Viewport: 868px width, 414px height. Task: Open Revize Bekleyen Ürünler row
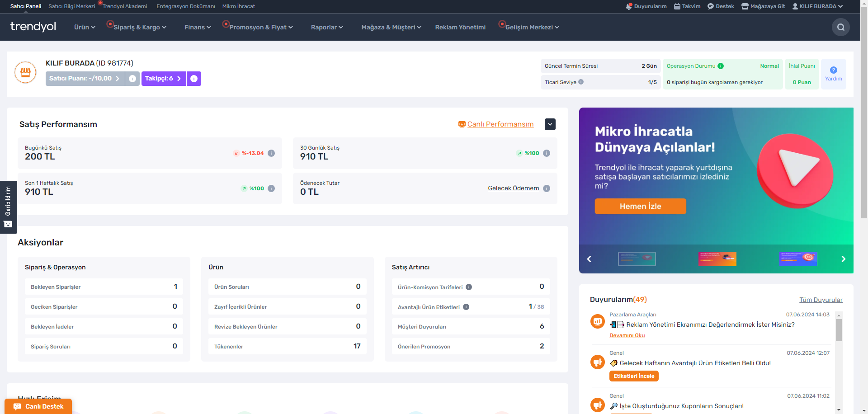coord(288,326)
